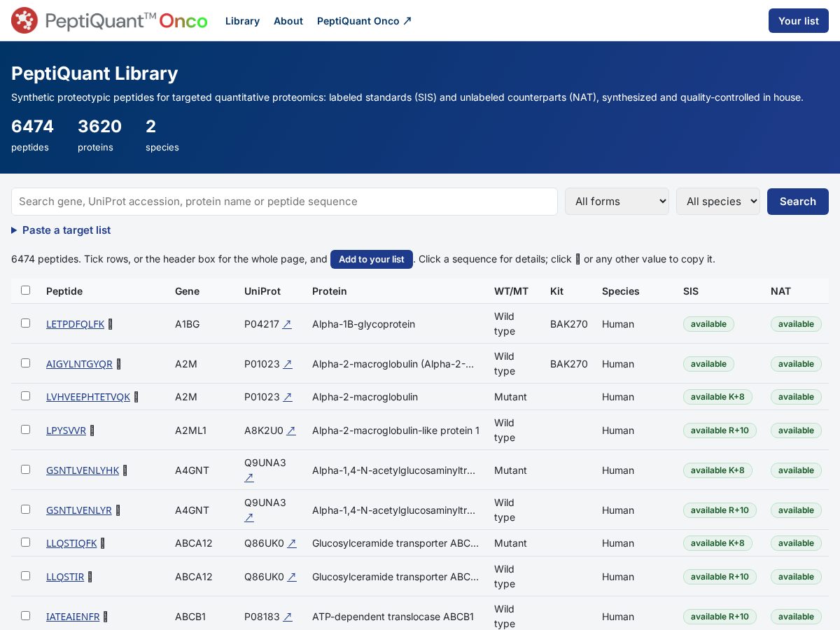
Task: Open UniProt arrow for AIGYLNTGYQR row
Action: (x=288, y=364)
